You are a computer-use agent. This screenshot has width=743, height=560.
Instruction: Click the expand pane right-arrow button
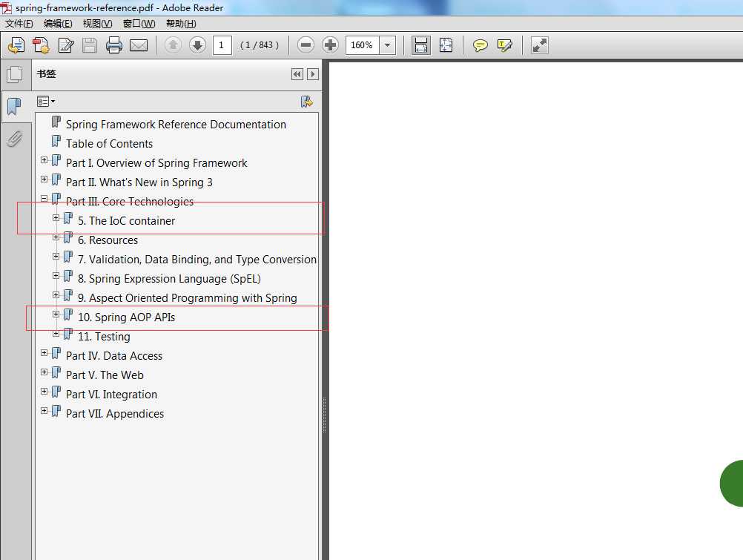click(313, 74)
